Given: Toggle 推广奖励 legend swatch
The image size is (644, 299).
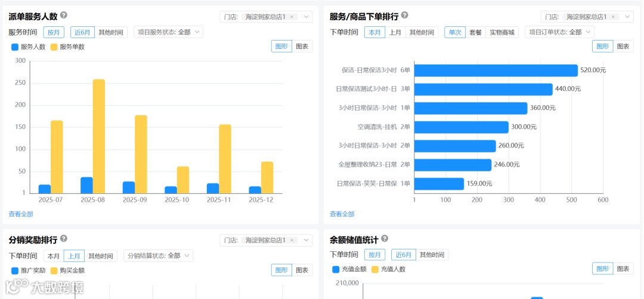Looking at the screenshot, I should 15,270.
